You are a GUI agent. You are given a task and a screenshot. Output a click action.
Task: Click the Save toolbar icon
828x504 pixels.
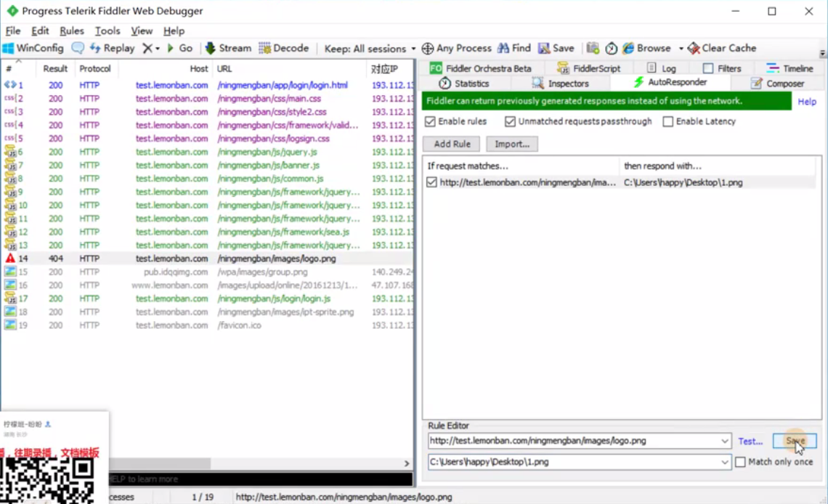(556, 48)
